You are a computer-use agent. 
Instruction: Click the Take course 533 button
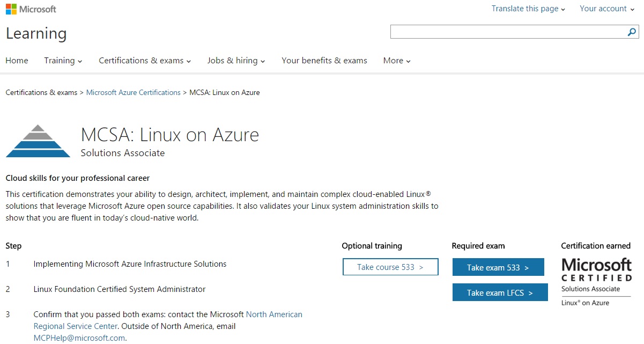pyautogui.click(x=390, y=267)
